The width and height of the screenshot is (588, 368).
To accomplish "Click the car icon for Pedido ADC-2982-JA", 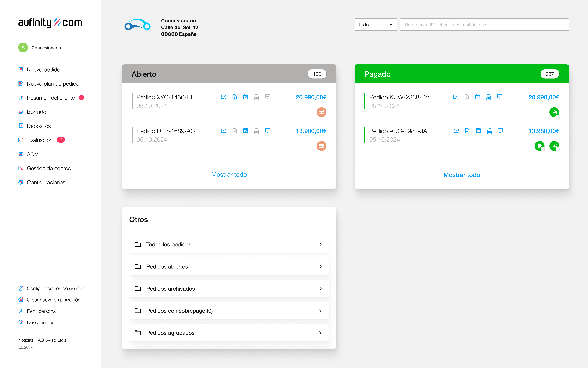I will coord(489,131).
